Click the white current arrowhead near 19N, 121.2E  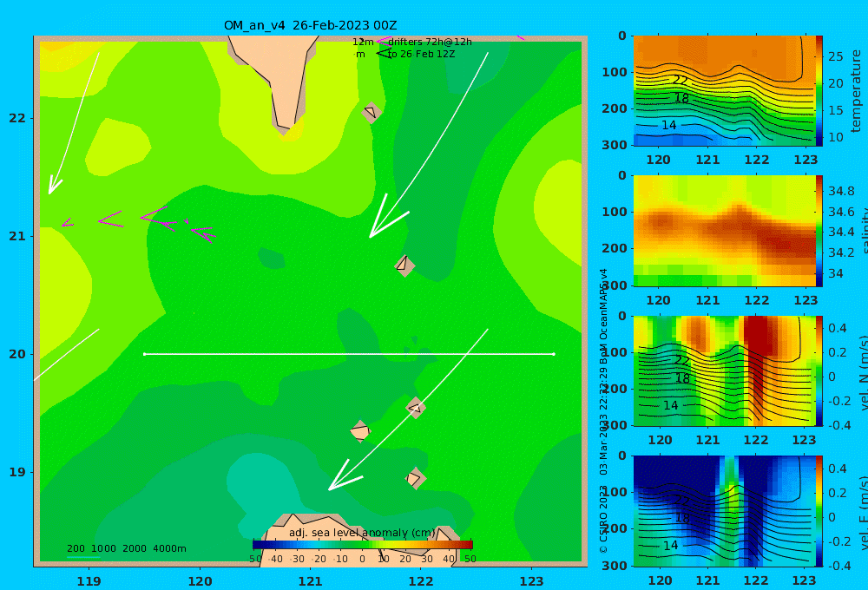345,475
